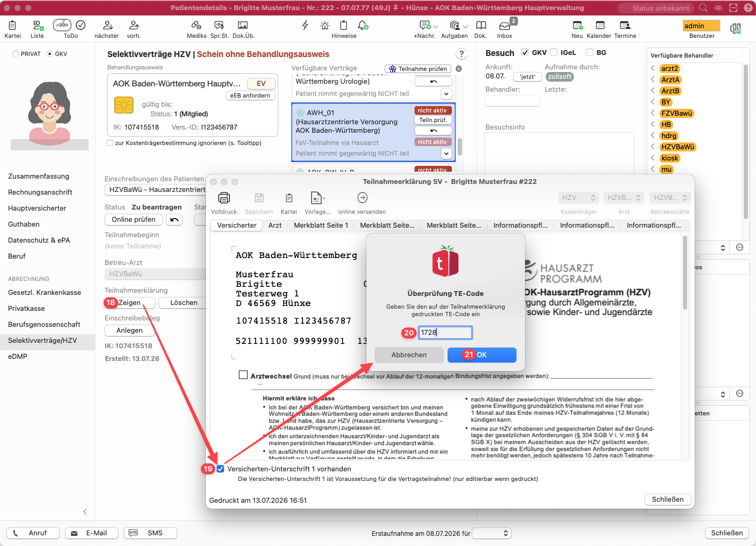Viewport: 756px width, 546px height.
Task: Click Kartei icon in Teilnahmeerklärung window
Action: tap(289, 198)
